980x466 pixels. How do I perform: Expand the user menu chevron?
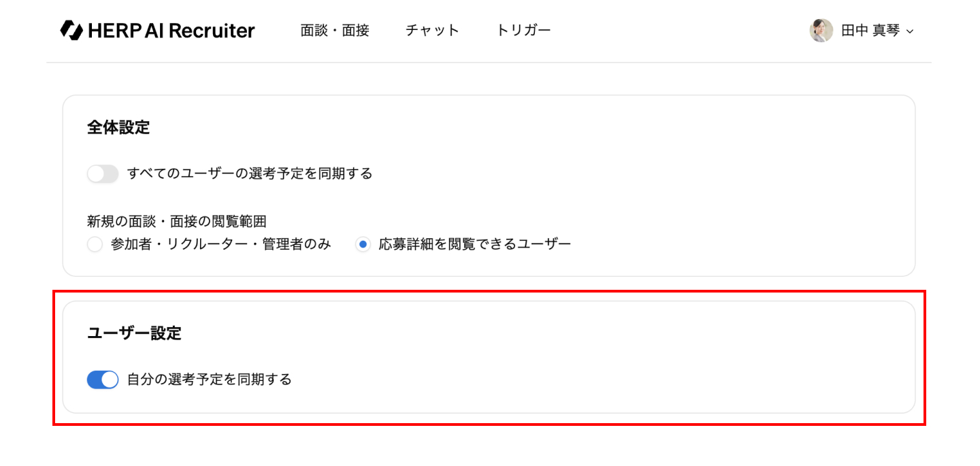click(910, 31)
